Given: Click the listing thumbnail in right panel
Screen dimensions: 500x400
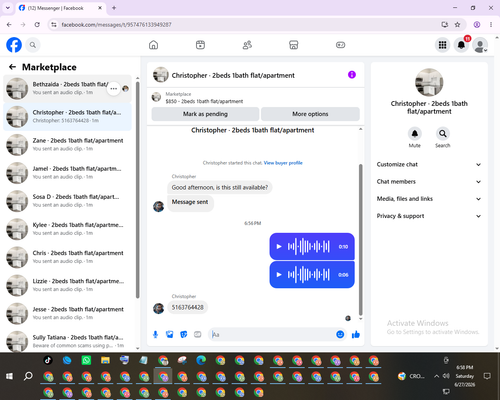Looking at the screenshot, I should coord(429,83).
